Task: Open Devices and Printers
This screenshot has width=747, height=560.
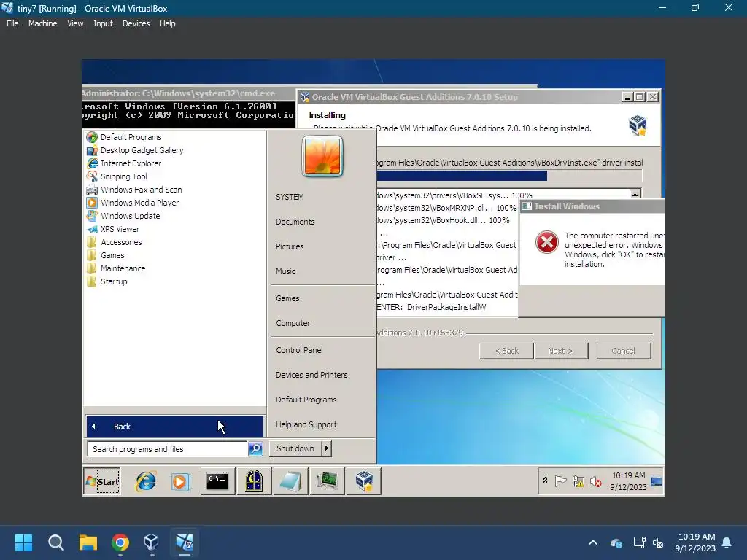Action: [x=311, y=375]
